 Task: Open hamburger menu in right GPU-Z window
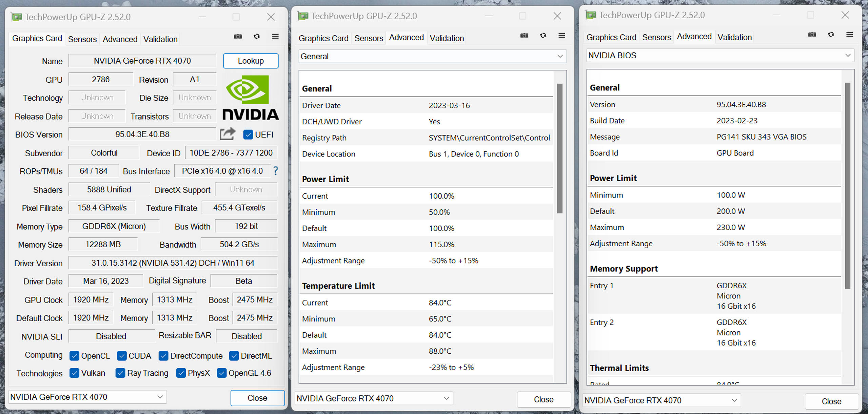click(x=849, y=34)
